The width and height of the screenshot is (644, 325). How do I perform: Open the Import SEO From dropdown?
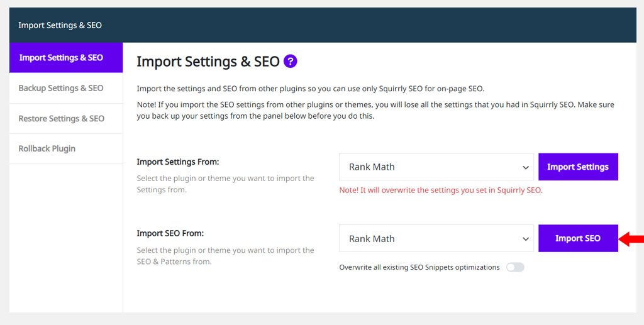pos(436,238)
